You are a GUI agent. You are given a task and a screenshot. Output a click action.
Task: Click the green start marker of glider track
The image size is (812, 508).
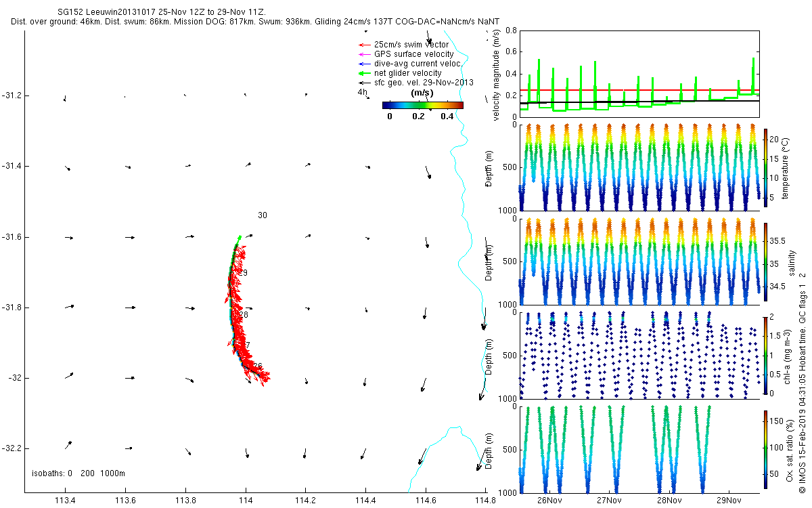(x=240, y=237)
